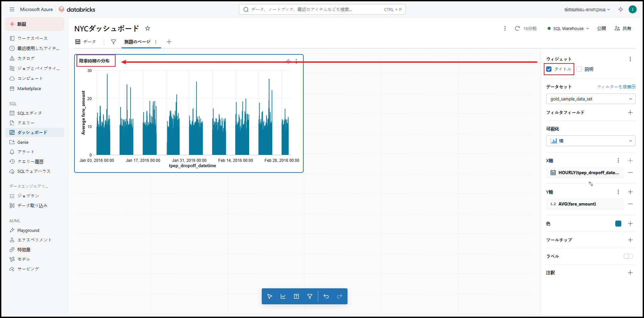
Task: Click the フィルターを非表示 link
Action: pos(616,87)
